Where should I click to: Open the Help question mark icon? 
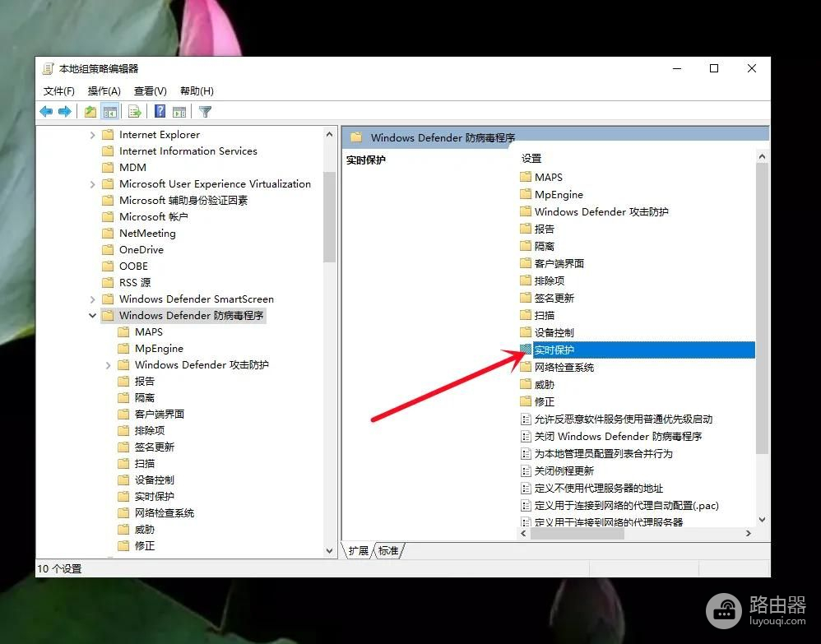click(160, 112)
